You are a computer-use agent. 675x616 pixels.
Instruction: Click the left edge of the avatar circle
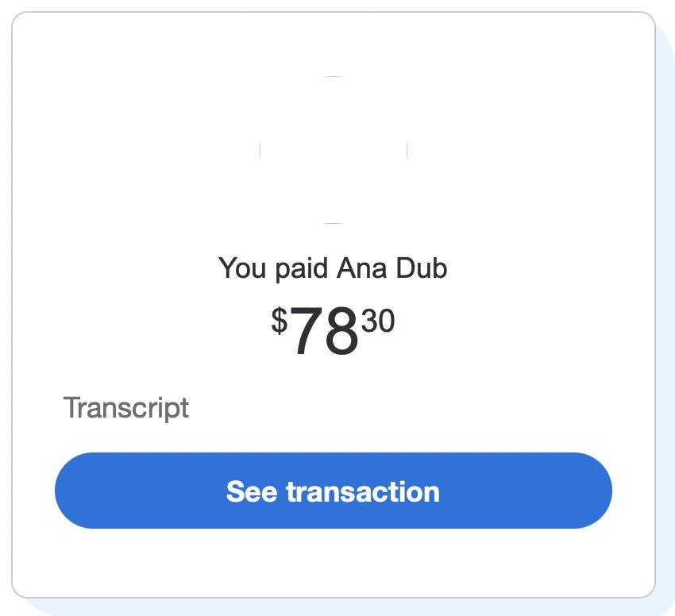coord(261,150)
